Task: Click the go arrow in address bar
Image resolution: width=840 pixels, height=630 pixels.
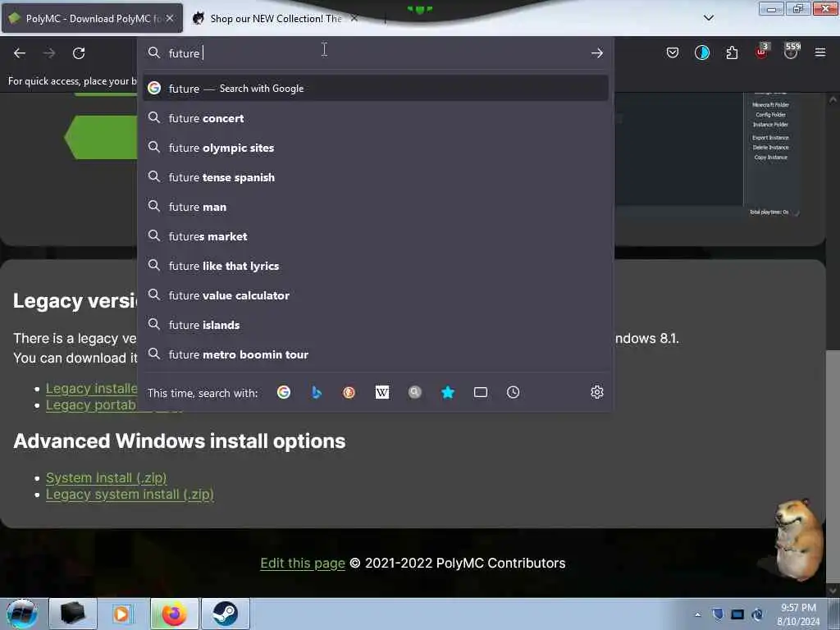Action: [x=597, y=53]
